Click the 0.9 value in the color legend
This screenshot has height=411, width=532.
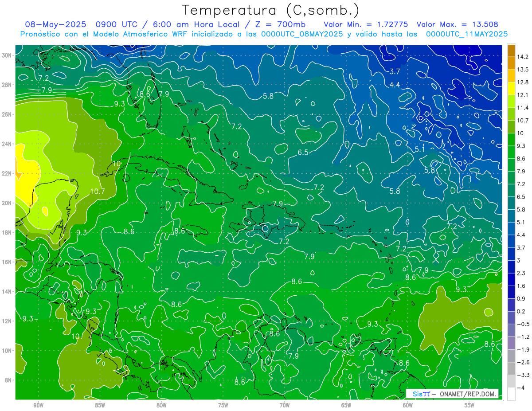[x=522, y=298]
